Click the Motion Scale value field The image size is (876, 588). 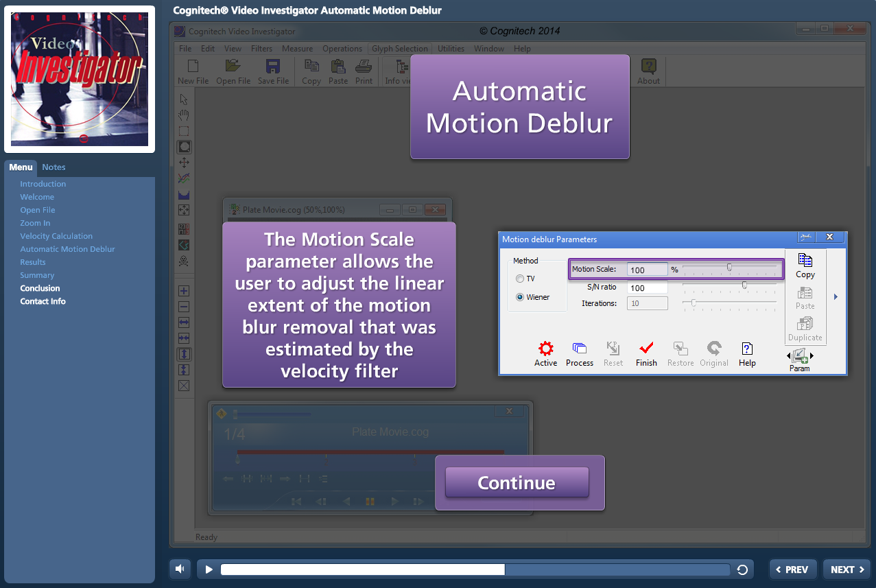pyautogui.click(x=647, y=270)
